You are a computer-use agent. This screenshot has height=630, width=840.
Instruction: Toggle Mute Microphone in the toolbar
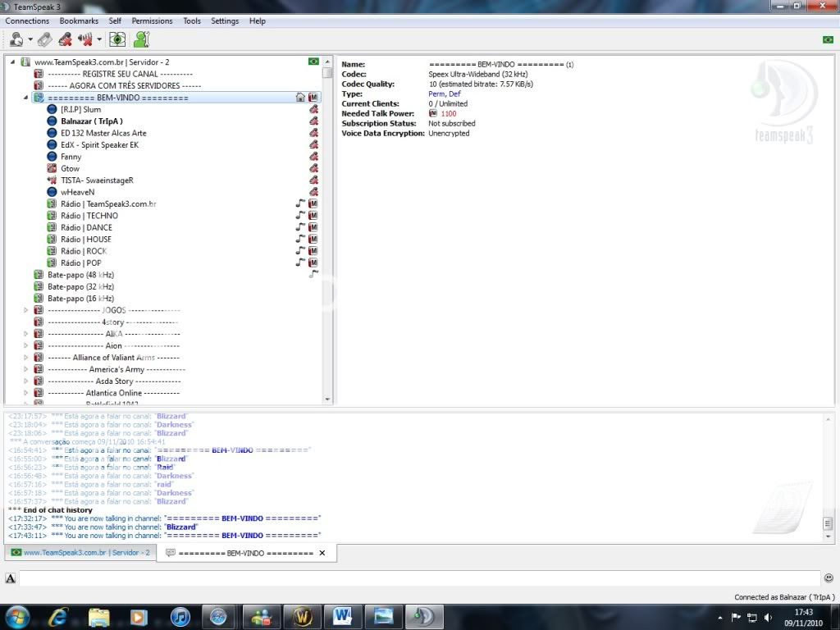[65, 39]
